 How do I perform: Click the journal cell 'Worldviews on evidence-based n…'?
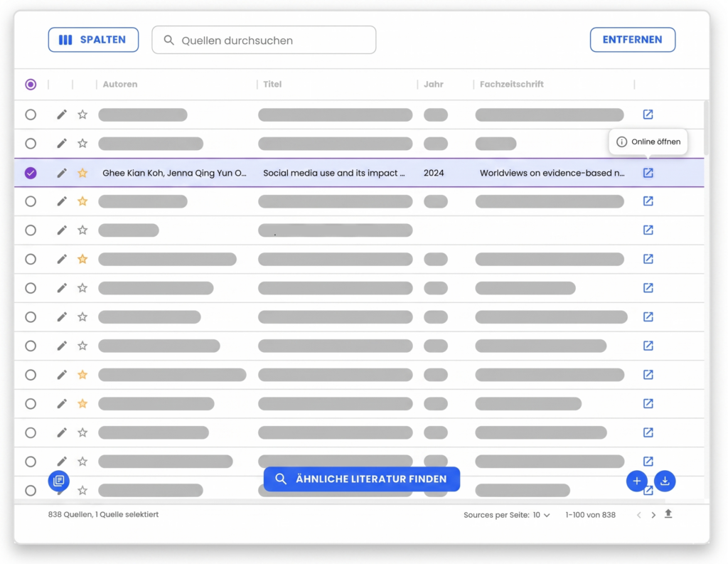click(552, 173)
